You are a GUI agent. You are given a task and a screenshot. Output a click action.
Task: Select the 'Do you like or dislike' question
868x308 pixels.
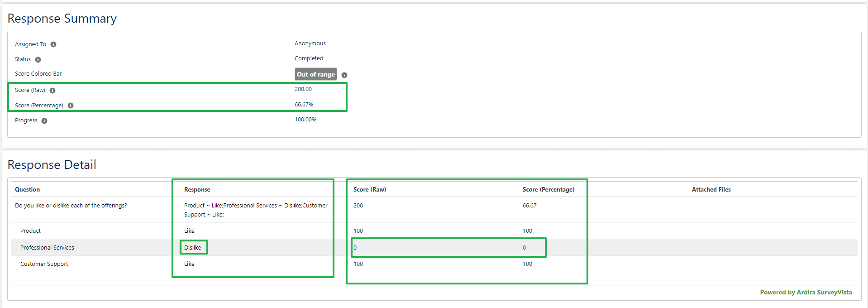(x=71, y=205)
